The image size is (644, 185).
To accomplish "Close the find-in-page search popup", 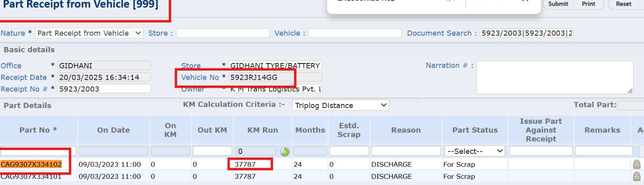I will point(524,1).
